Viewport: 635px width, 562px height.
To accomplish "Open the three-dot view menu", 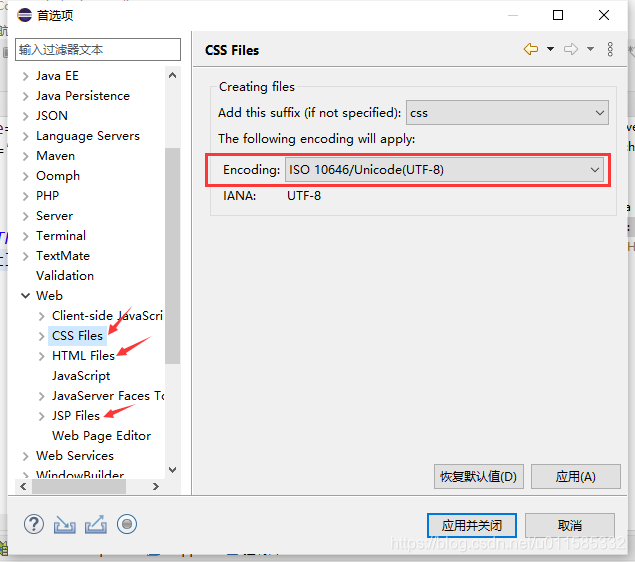I will [x=610, y=49].
